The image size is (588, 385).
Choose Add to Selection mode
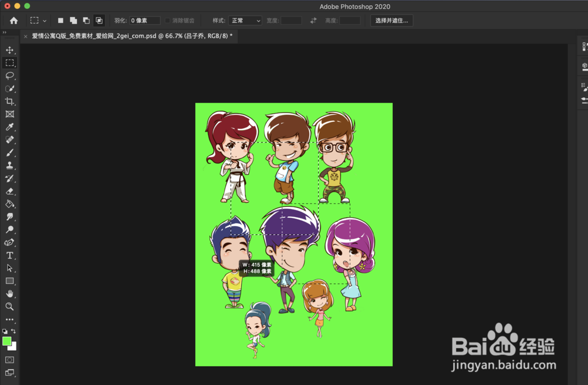pos(73,21)
